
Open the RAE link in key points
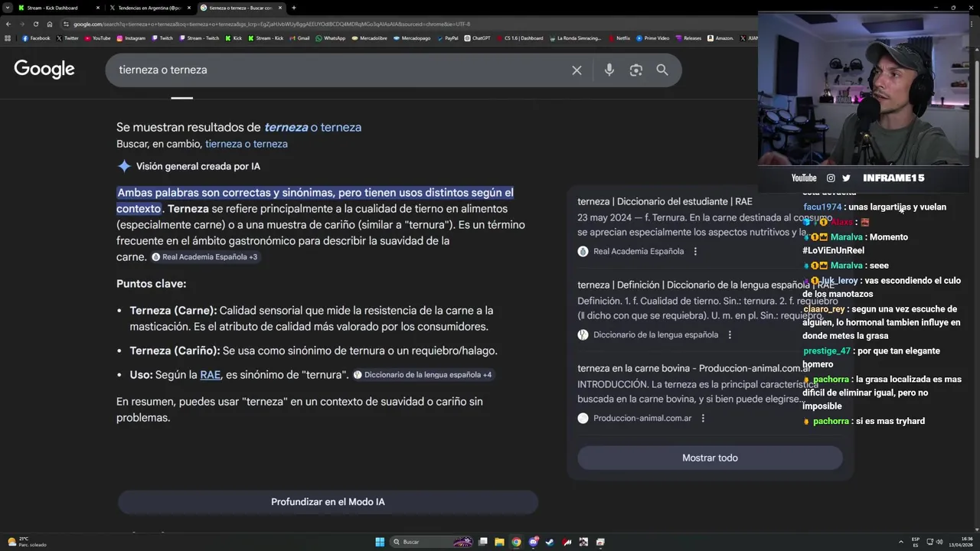click(x=210, y=375)
